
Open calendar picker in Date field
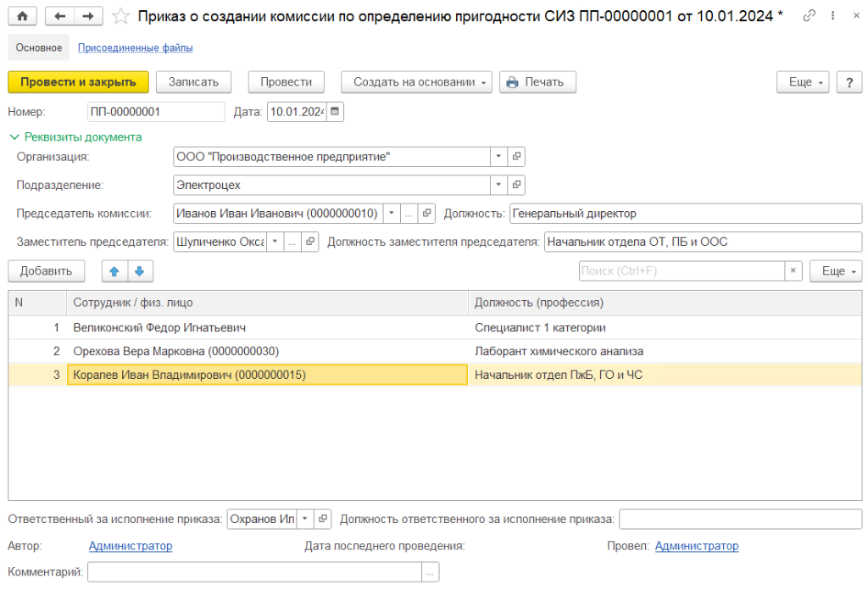point(336,111)
